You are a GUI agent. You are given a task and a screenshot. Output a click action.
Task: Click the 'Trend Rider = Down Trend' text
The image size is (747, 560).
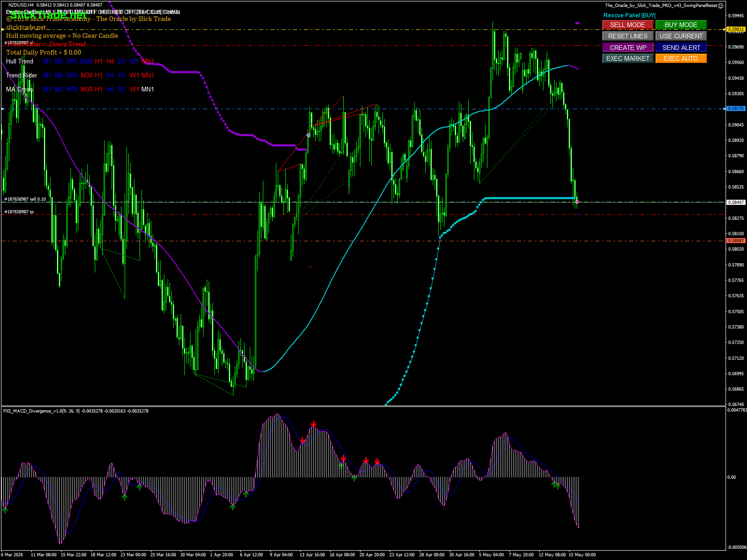click(46, 44)
